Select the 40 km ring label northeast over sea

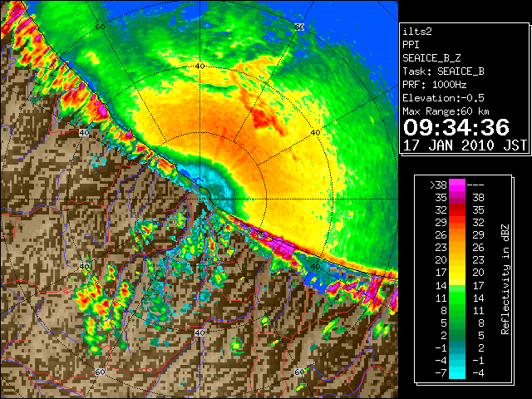point(315,133)
